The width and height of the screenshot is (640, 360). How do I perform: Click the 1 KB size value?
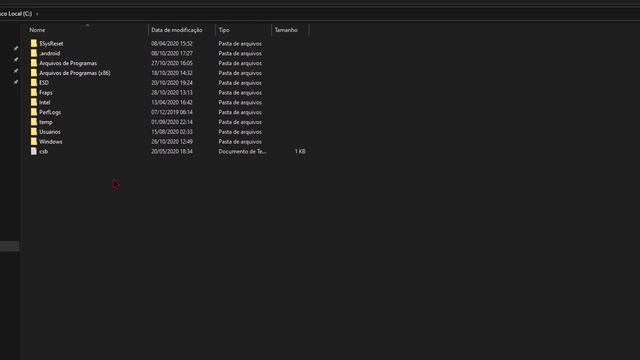[300, 151]
